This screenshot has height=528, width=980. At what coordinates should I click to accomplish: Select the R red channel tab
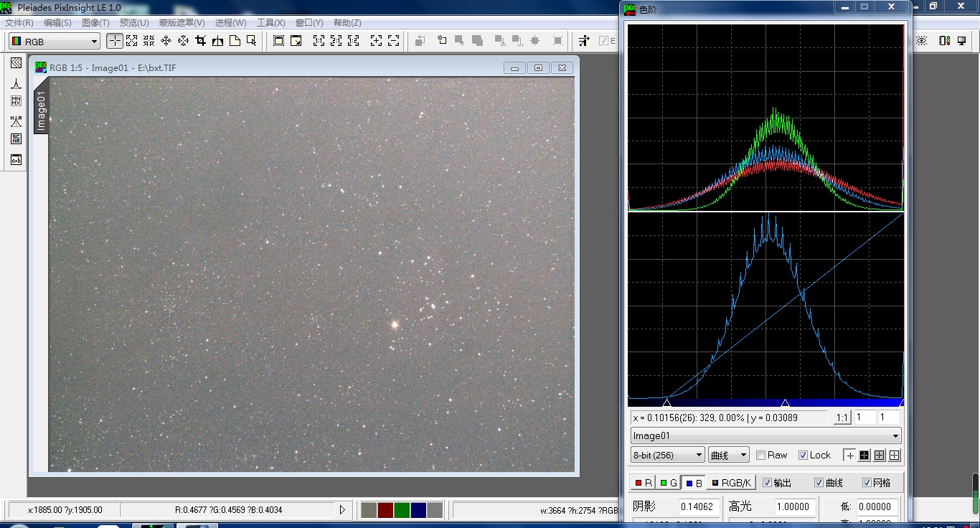pyautogui.click(x=643, y=483)
